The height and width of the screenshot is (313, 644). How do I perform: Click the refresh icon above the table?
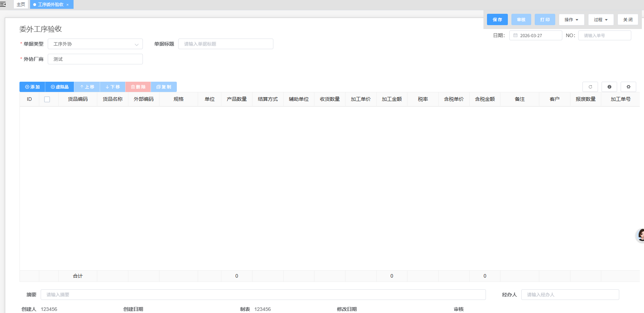[590, 87]
